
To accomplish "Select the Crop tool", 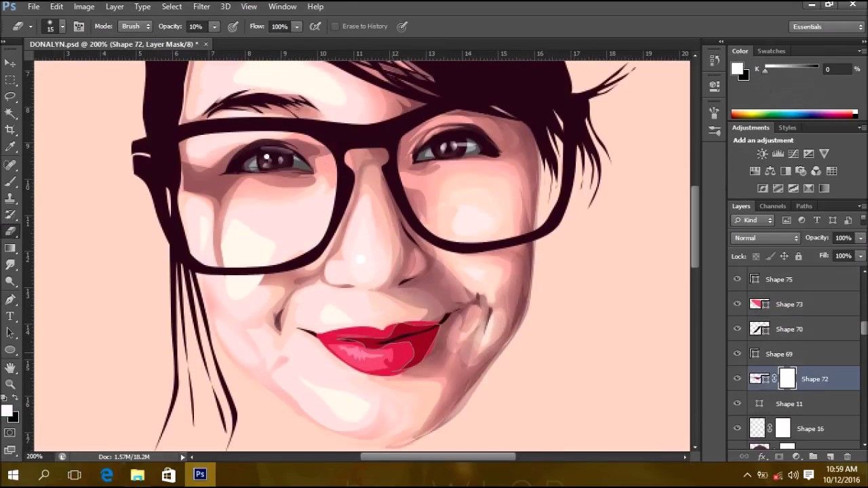I will point(10,129).
